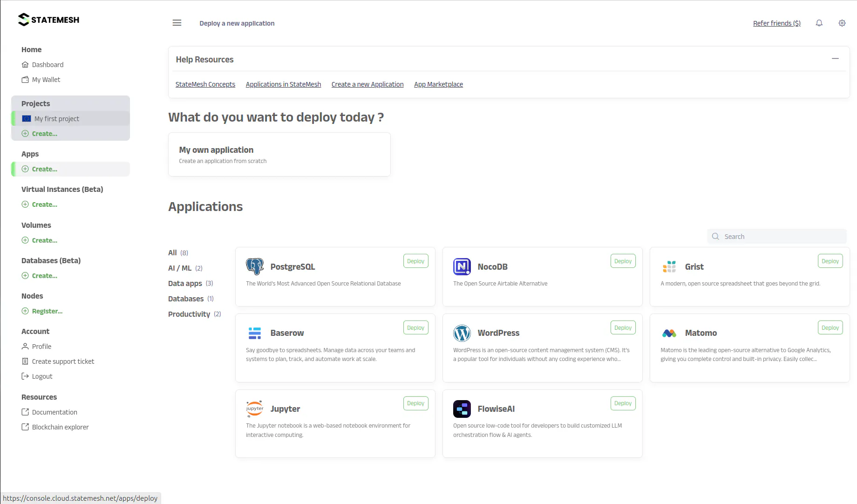The height and width of the screenshot is (504, 857).
Task: Deploy the WordPress application
Action: 623,328
